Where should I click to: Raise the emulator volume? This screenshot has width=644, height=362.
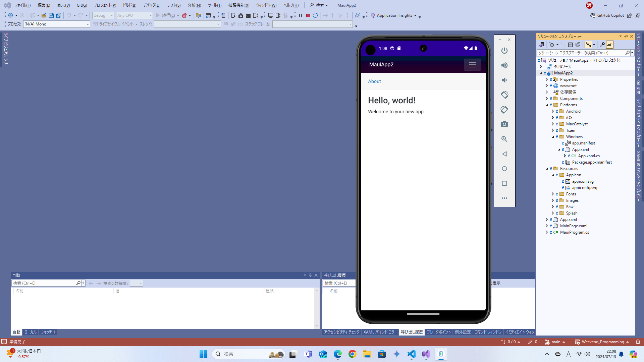click(504, 65)
